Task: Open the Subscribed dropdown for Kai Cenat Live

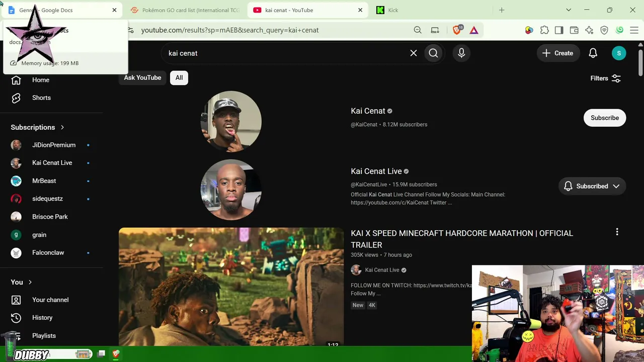Action: [x=592, y=186]
